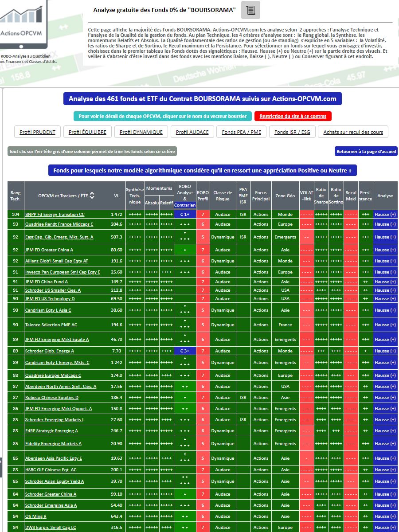Open Profil AUDACE

(x=192, y=132)
